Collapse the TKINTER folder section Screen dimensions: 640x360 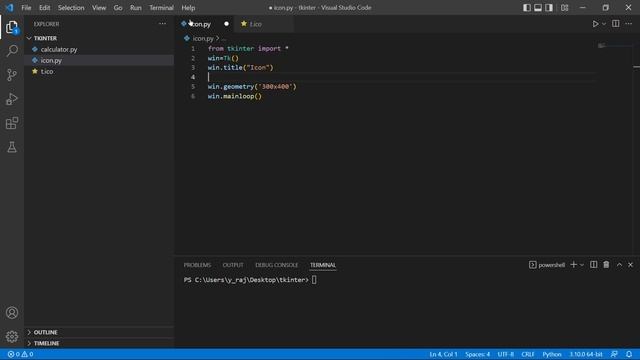tap(99, 38)
